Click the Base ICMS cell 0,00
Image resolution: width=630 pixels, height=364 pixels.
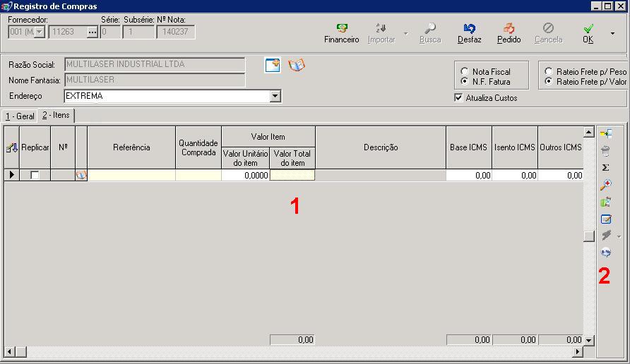pyautogui.click(x=469, y=175)
